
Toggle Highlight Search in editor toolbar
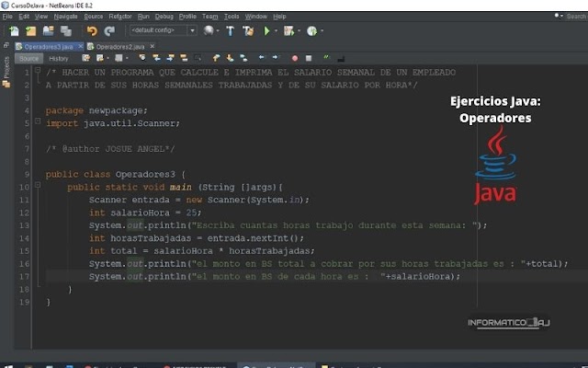pos(184,58)
